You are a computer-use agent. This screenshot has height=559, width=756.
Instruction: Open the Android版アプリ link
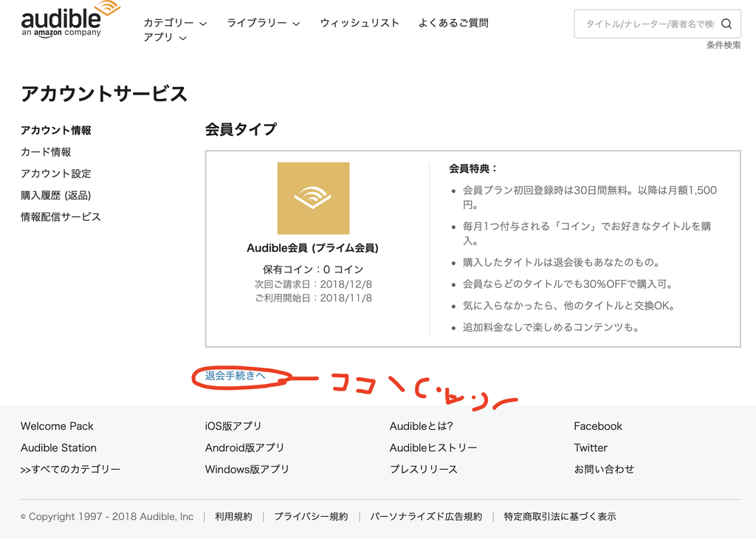tap(244, 447)
